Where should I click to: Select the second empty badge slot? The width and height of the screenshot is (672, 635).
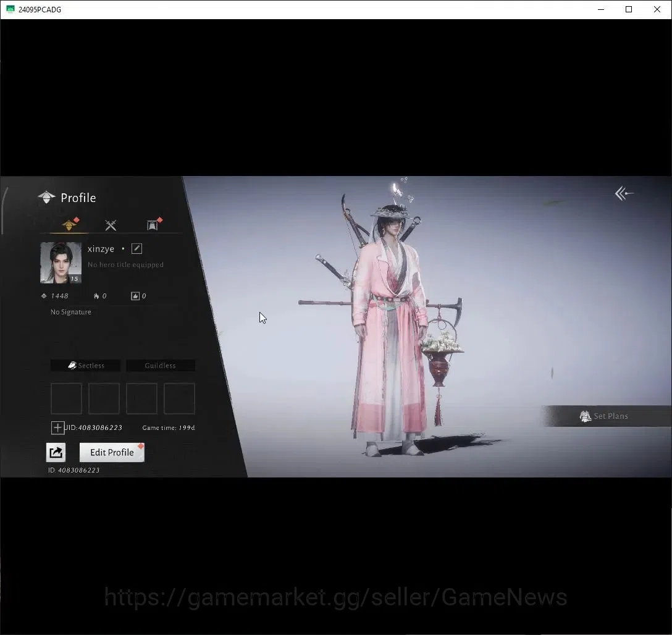pos(104,398)
